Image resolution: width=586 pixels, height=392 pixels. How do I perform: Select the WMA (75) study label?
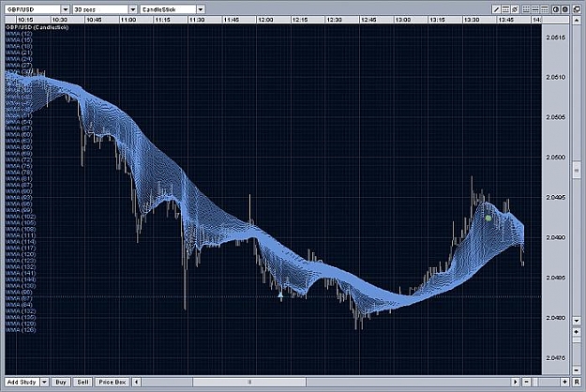pos(19,166)
